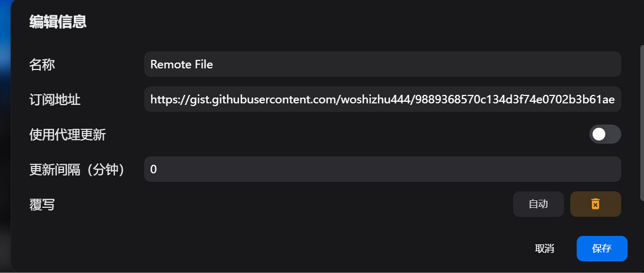Focus the name field containing Remote File
This screenshot has height=273, width=644.
(382, 64)
